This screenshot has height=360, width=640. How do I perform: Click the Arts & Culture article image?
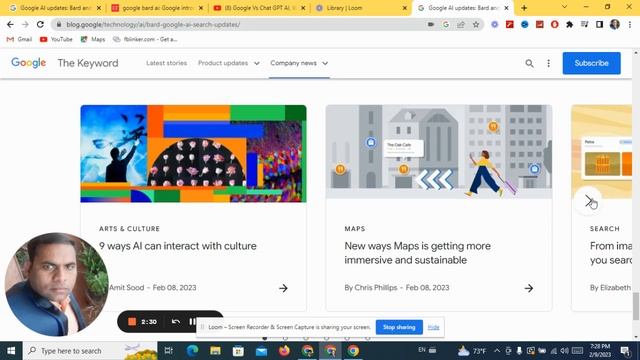tap(193, 153)
